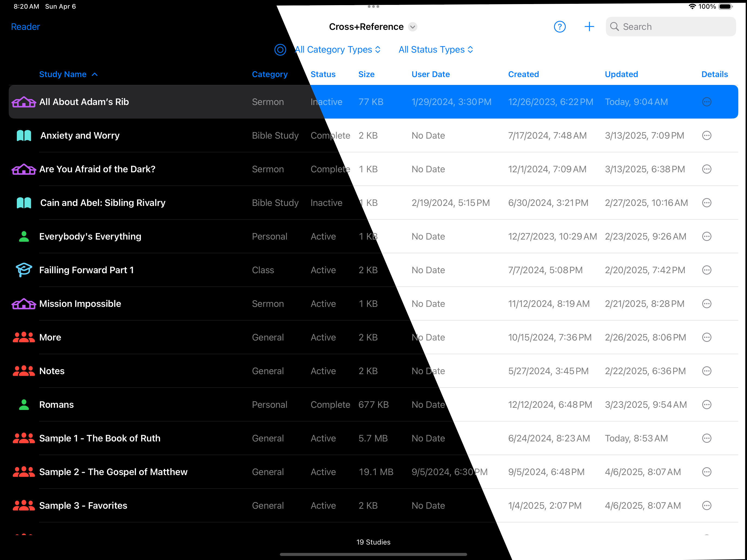Click the person icon for Romans study
This screenshot has width=747, height=560.
24,405
